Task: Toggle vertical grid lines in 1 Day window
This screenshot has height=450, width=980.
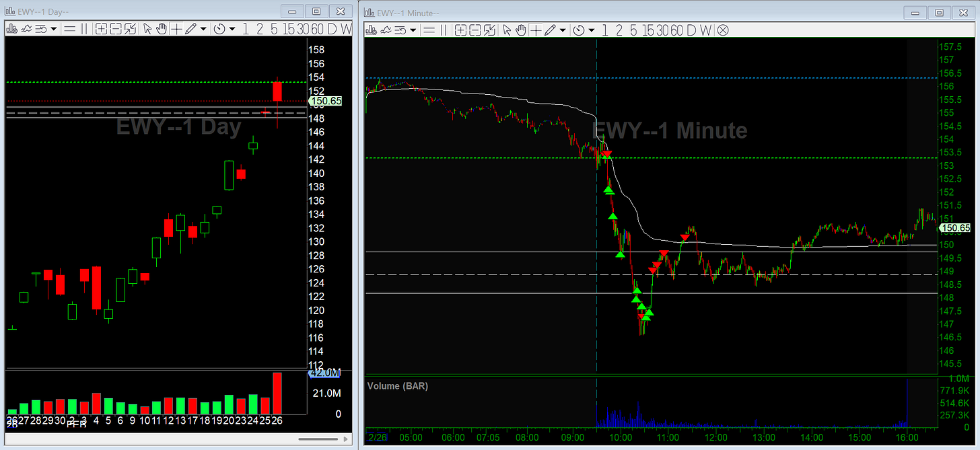Action: (x=84, y=29)
